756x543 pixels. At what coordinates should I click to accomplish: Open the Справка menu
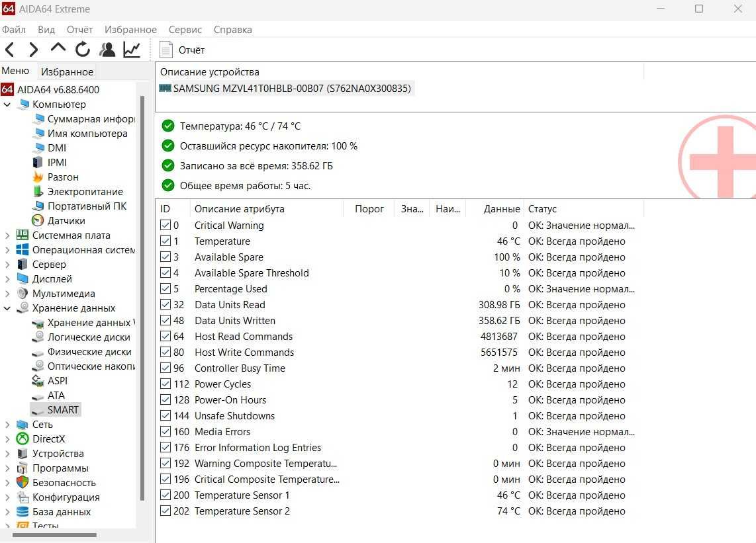pos(233,29)
